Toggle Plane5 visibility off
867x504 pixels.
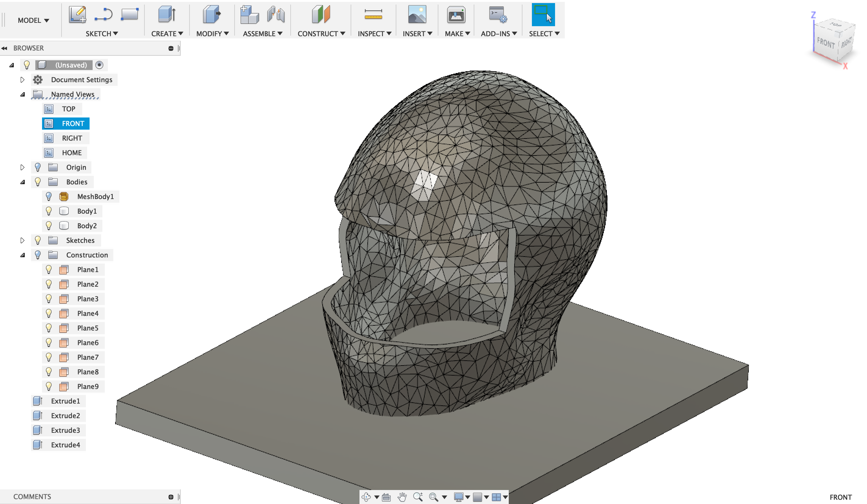(x=48, y=328)
